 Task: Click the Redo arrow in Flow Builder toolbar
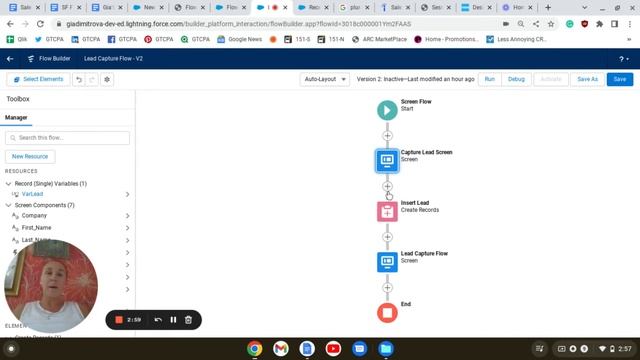(92, 79)
